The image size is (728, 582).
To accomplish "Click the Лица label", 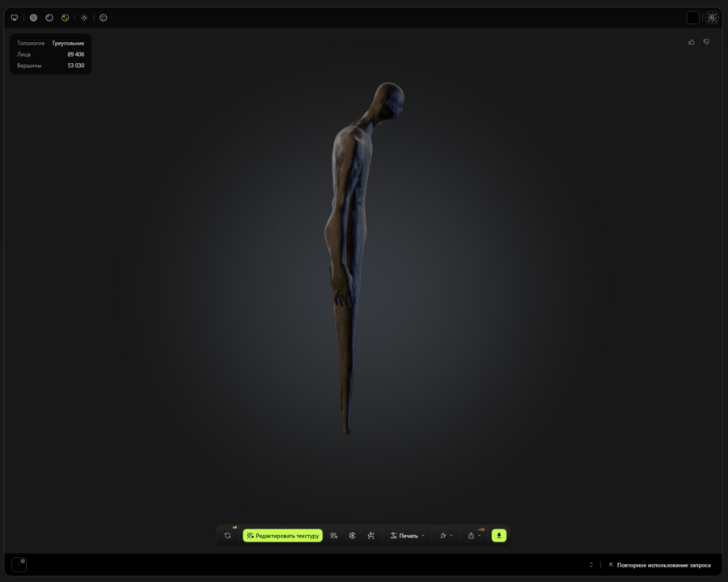I will pyautogui.click(x=23, y=54).
